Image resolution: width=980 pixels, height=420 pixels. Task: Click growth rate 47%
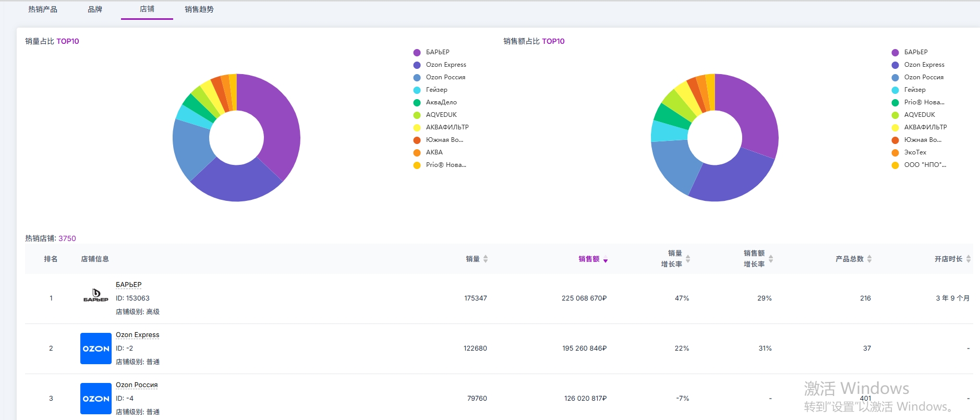[682, 298]
